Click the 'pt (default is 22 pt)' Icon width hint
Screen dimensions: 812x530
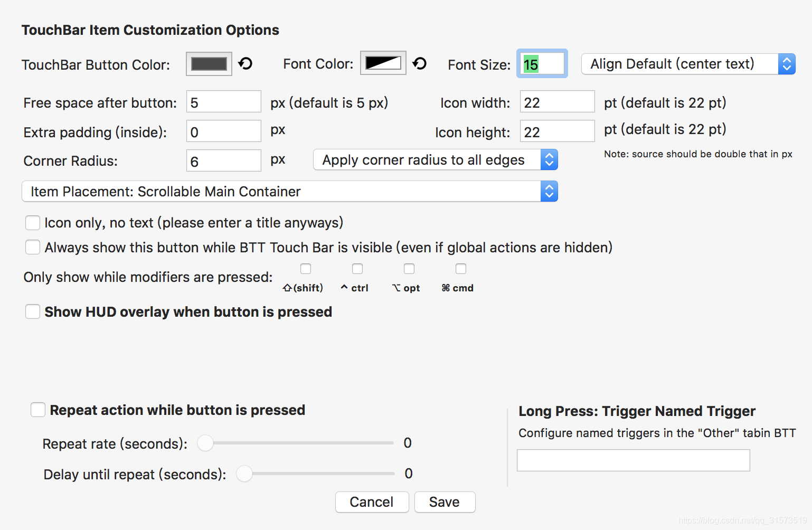665,102
